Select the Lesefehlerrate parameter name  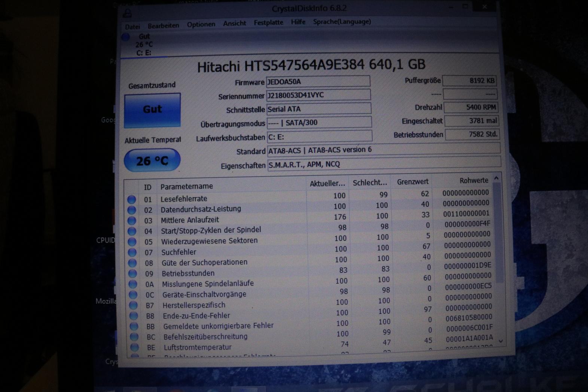tap(184, 199)
